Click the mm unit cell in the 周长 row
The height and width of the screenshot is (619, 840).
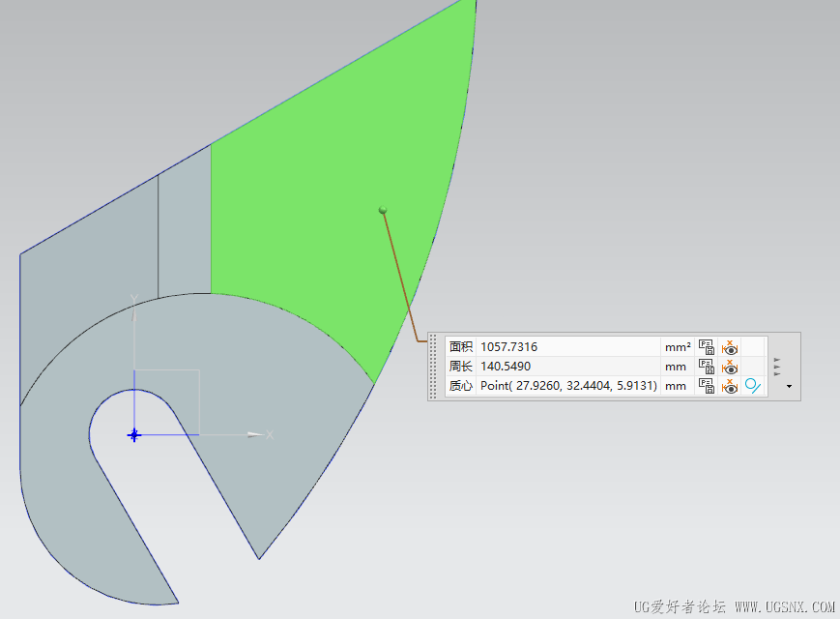point(676,367)
